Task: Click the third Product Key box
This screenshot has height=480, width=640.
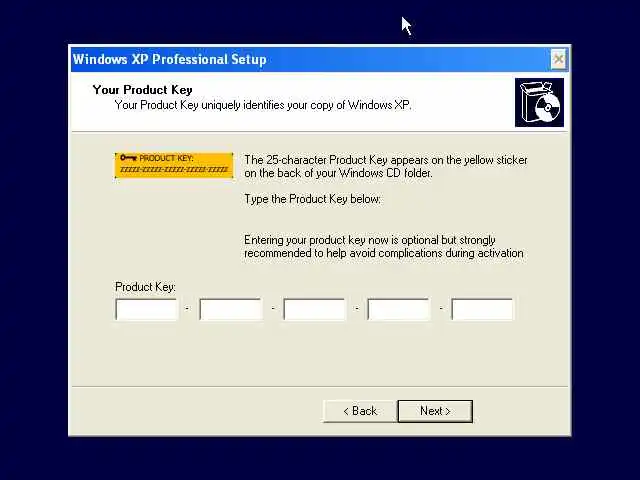Action: 314,309
